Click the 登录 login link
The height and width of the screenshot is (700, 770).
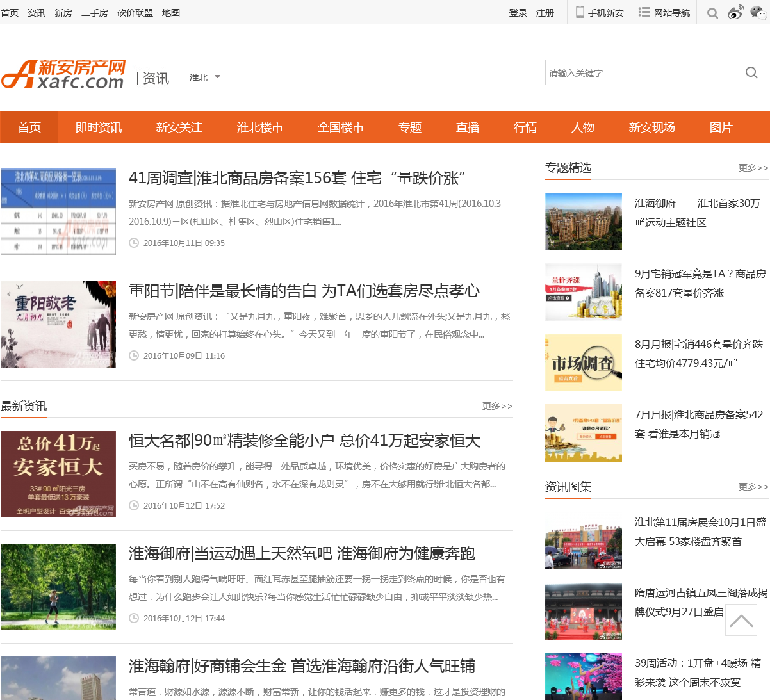tap(518, 13)
